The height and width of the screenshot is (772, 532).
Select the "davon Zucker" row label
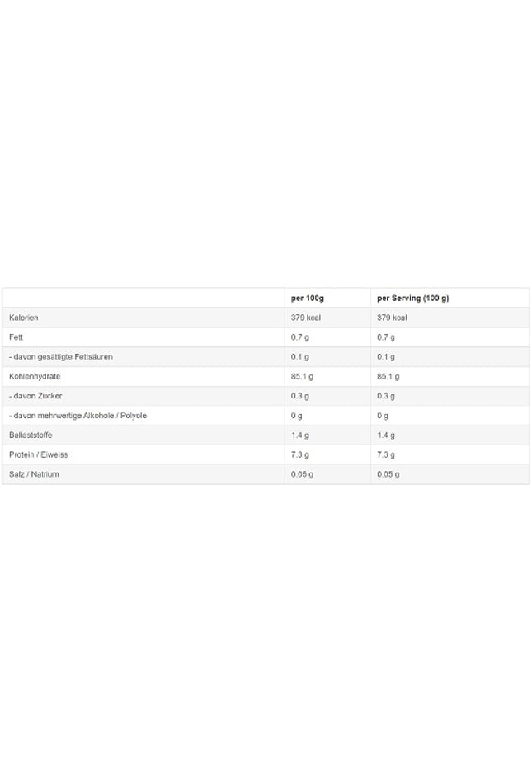click(35, 396)
